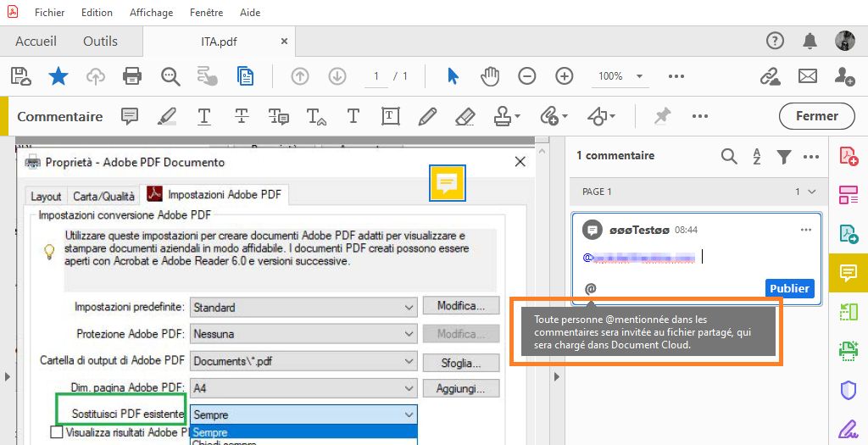Image resolution: width=868 pixels, height=445 pixels.
Task: Click the comment text input area
Action: (697, 257)
